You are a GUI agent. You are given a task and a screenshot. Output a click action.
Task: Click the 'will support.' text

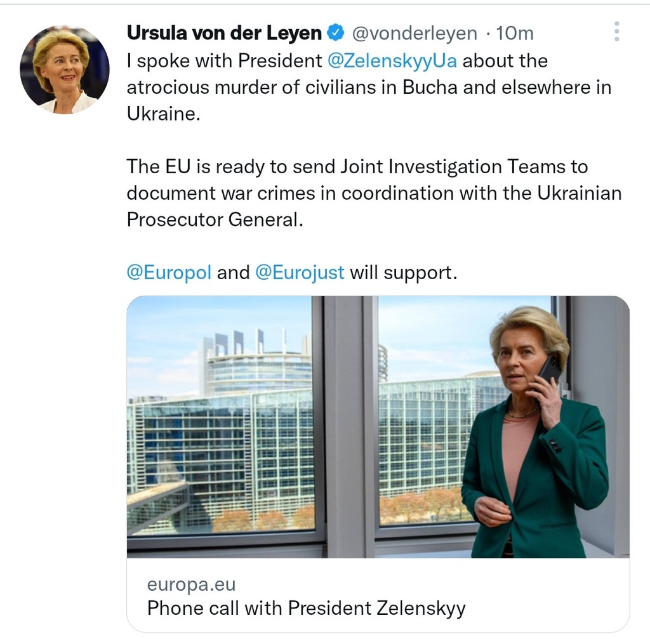pyautogui.click(x=403, y=272)
